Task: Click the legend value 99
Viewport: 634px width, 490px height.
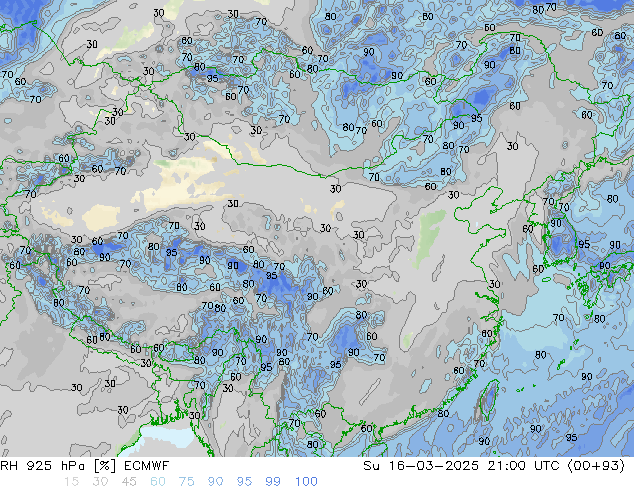Action: 273,482
